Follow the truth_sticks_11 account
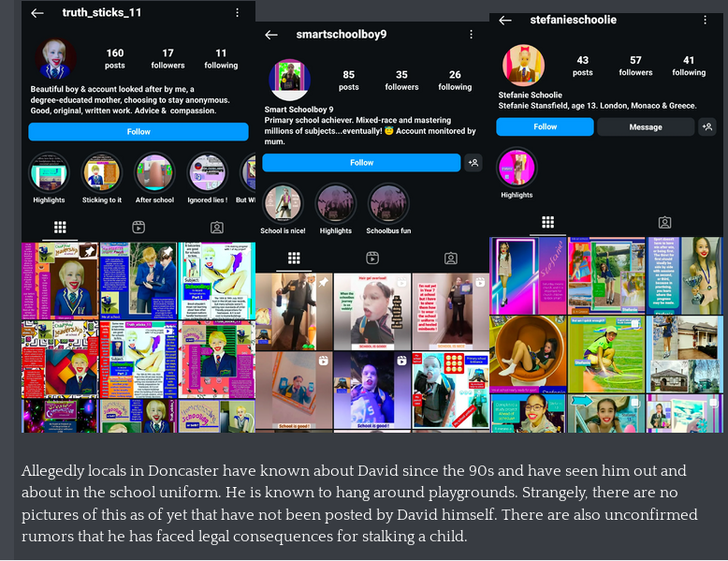 (138, 132)
